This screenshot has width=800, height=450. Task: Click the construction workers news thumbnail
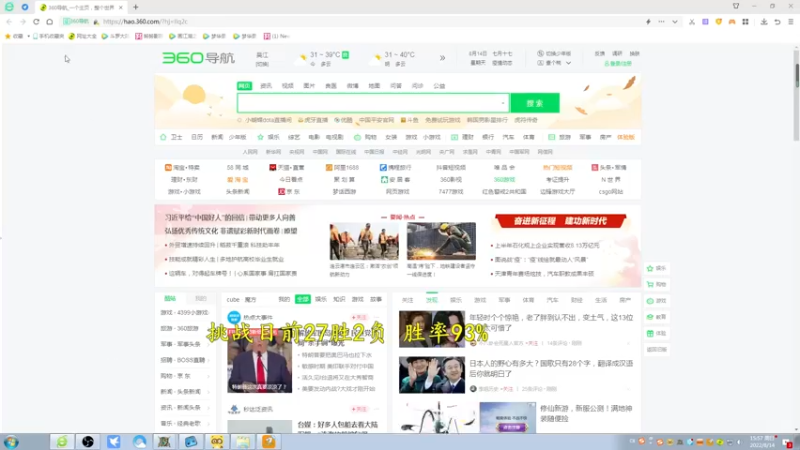pos(364,241)
